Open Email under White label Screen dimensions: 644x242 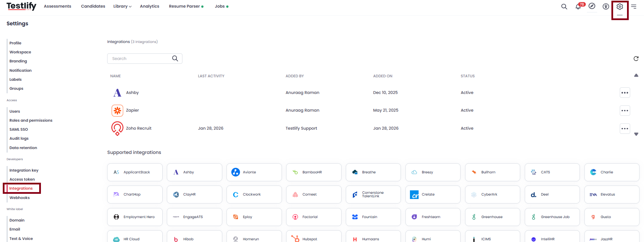pyautogui.click(x=15, y=229)
